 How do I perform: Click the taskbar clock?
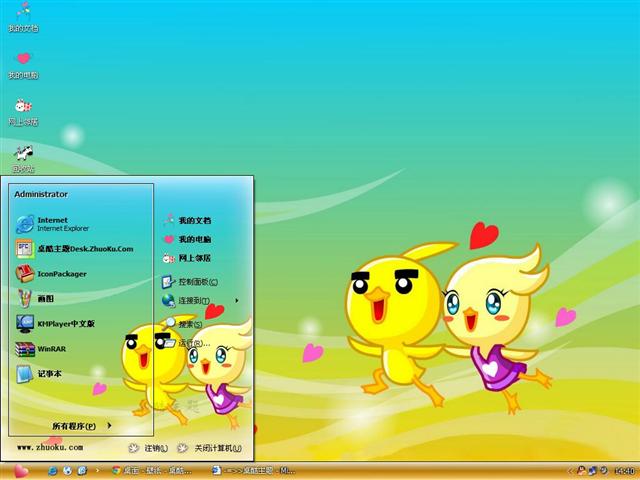pos(624,471)
